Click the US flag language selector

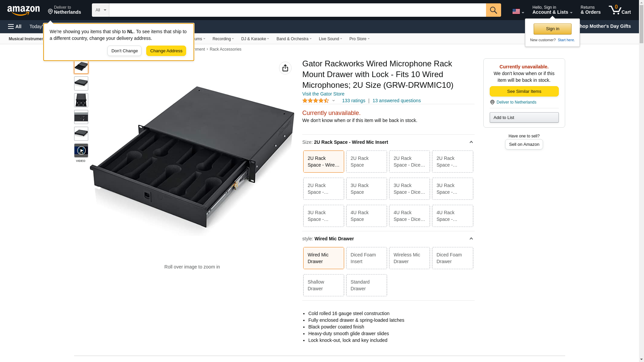click(518, 11)
